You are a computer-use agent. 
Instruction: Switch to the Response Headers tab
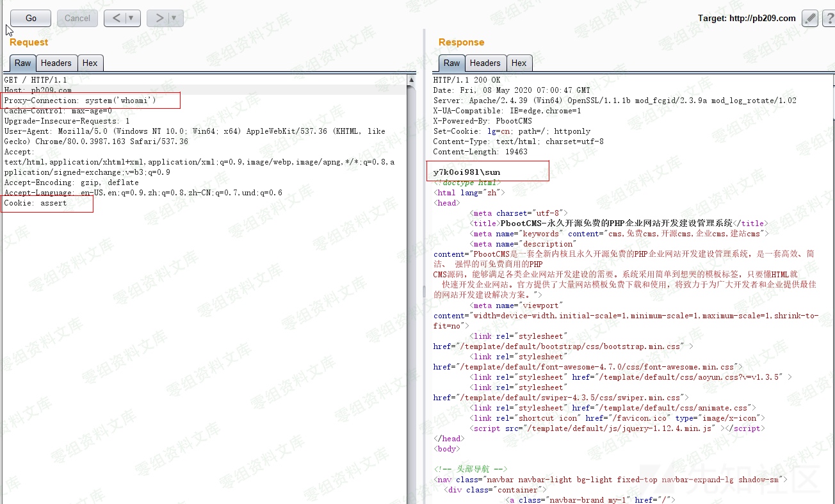[x=485, y=63]
